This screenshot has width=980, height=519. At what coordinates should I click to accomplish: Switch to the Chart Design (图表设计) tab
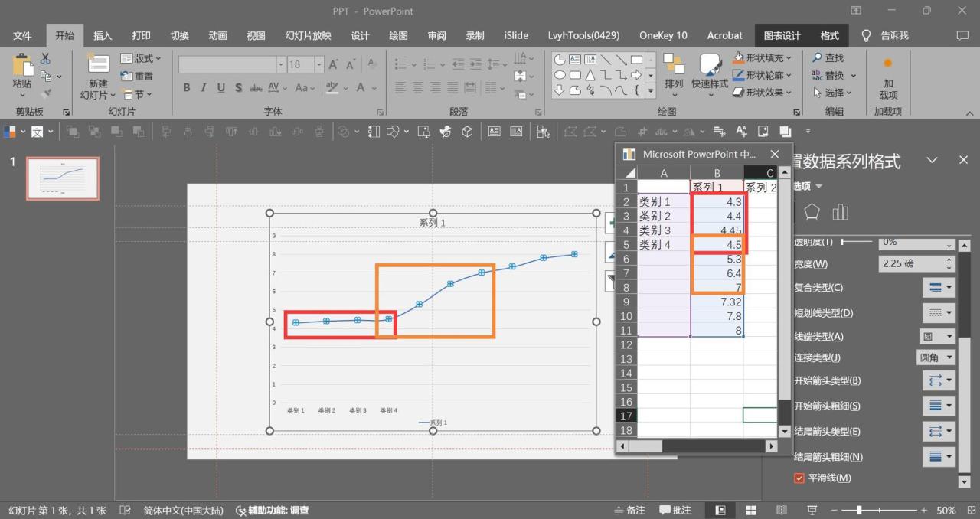pos(782,36)
